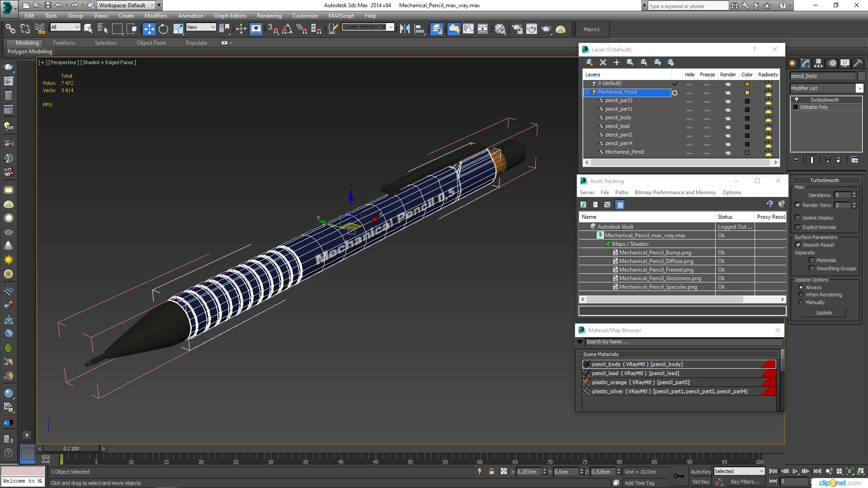This screenshot has height=488, width=868.
Task: Click the Auto Key button
Action: [700, 471]
